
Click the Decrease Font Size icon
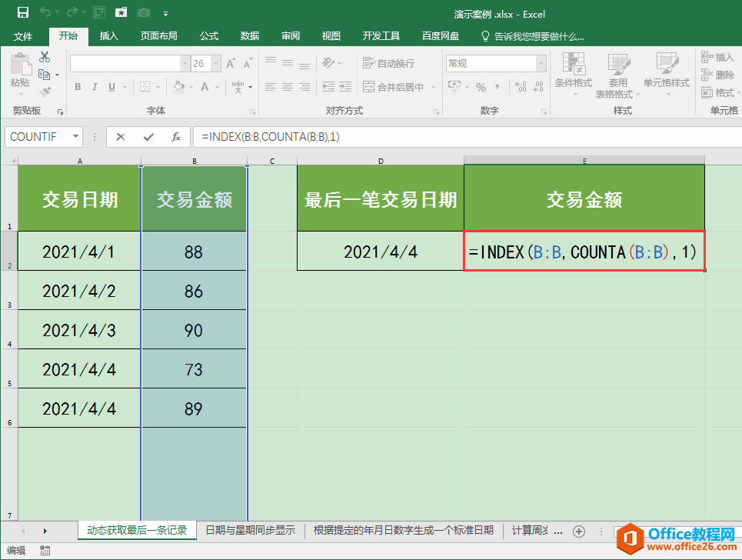(248, 63)
